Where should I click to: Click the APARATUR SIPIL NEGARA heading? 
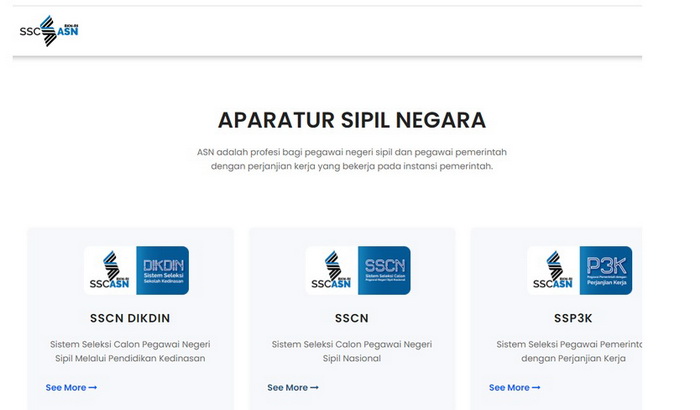coord(352,120)
